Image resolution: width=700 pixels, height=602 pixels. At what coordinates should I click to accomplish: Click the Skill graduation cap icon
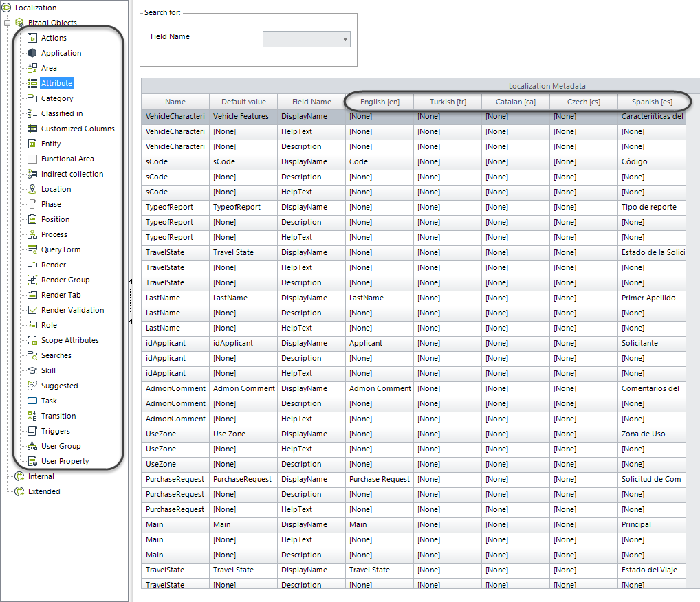coord(32,371)
